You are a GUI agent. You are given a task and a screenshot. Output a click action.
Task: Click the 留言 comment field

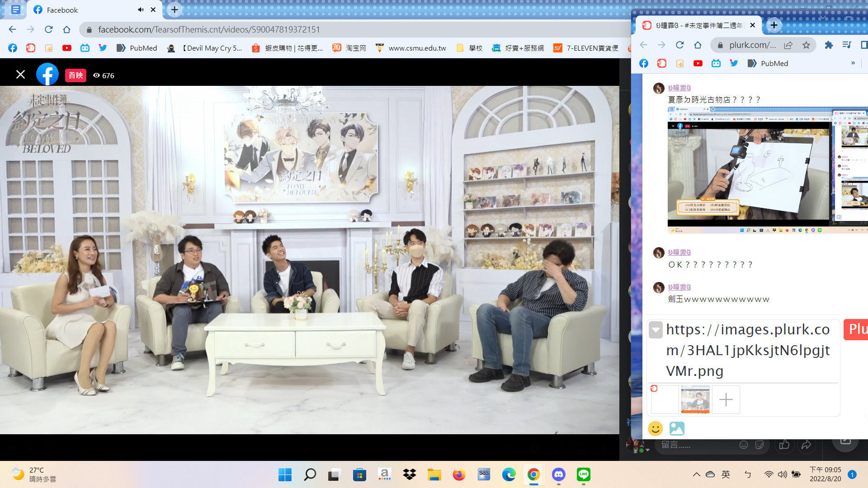coord(696,445)
